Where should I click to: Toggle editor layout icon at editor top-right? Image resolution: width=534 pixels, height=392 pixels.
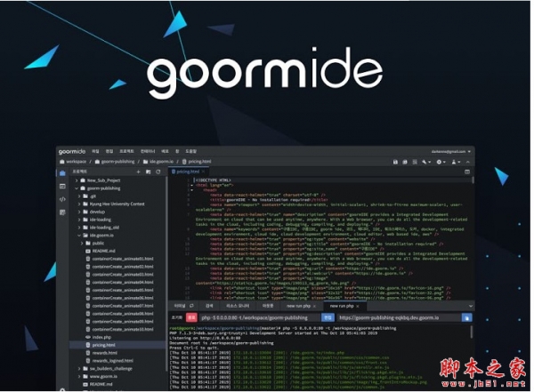467,172
